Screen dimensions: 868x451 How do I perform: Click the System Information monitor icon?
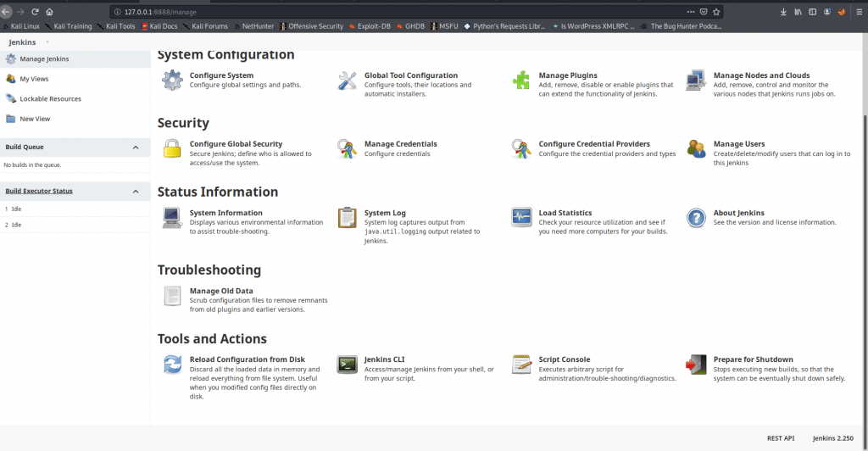pyautogui.click(x=172, y=218)
